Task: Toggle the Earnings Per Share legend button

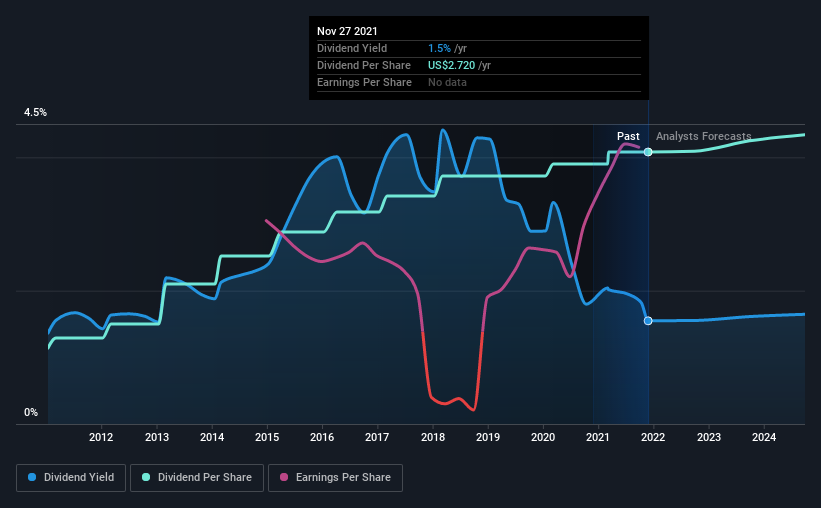Action: [336, 478]
